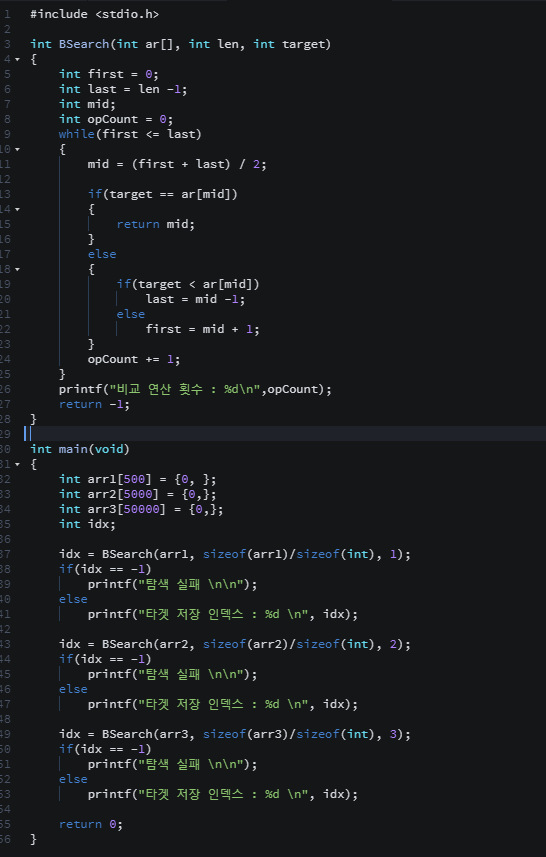Place cursor on int first = 0;
This screenshot has height=857, width=546.
[x=109, y=74]
